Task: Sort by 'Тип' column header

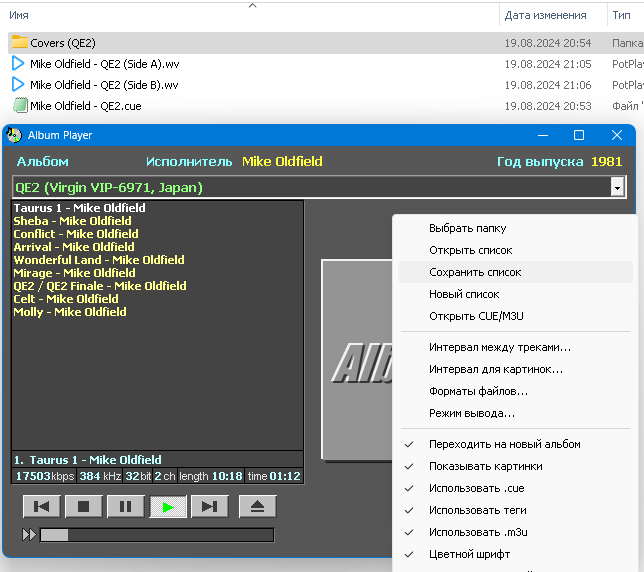Action: pos(621,15)
